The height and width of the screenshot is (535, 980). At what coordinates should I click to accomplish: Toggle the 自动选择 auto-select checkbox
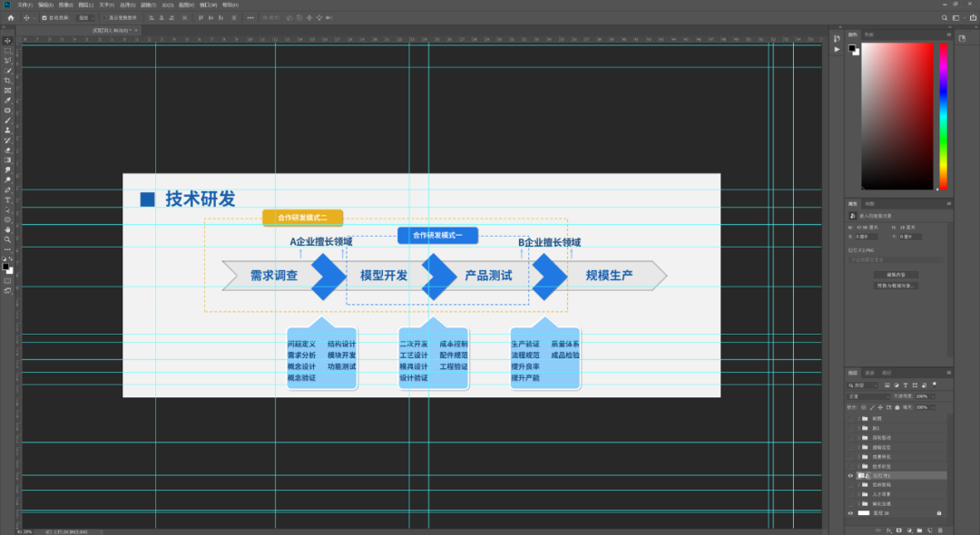(44, 18)
